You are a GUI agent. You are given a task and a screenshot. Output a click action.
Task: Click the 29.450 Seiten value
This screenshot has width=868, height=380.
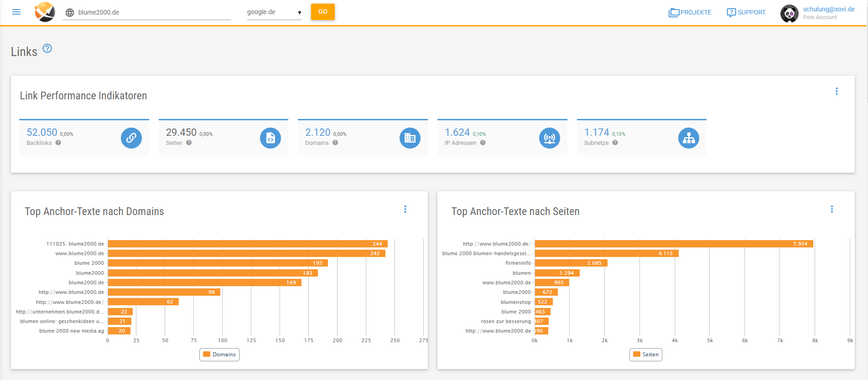pyautogui.click(x=181, y=132)
